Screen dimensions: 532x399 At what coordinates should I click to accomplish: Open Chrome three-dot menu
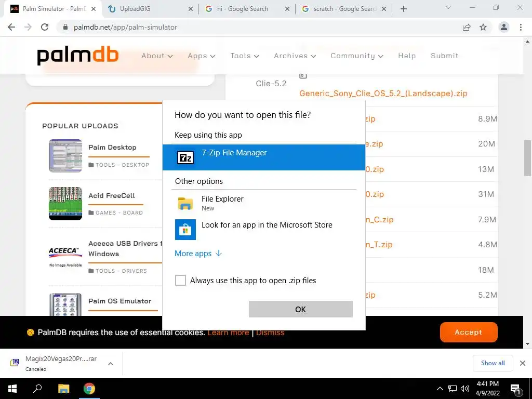[521, 27]
